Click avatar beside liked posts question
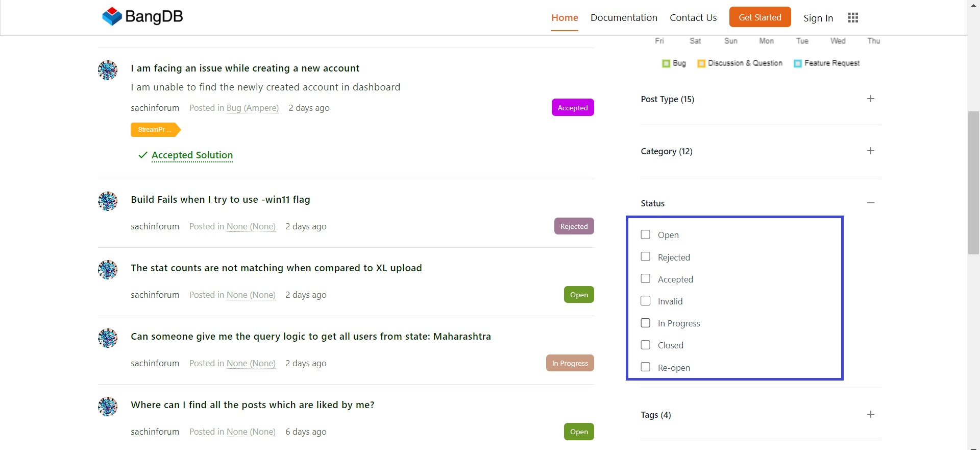 [x=108, y=407]
